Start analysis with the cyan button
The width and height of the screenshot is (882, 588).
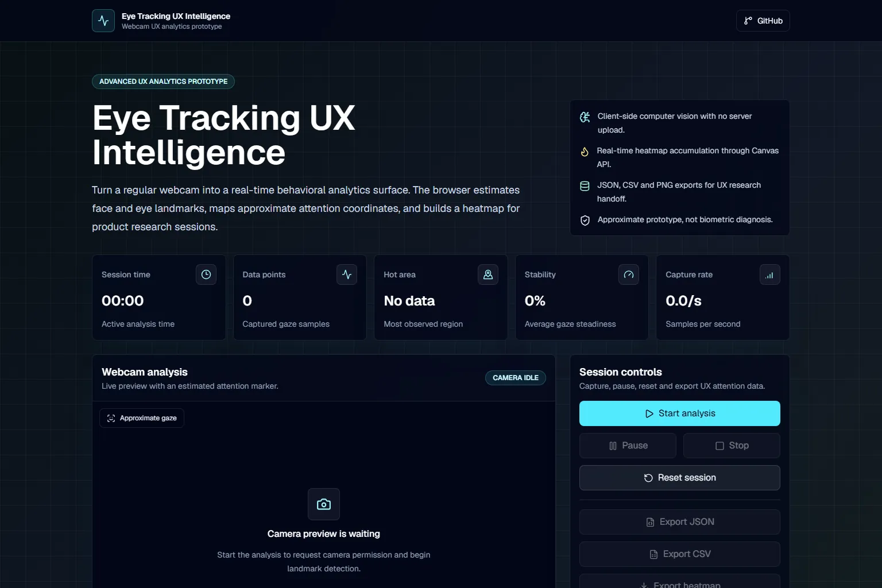point(680,413)
